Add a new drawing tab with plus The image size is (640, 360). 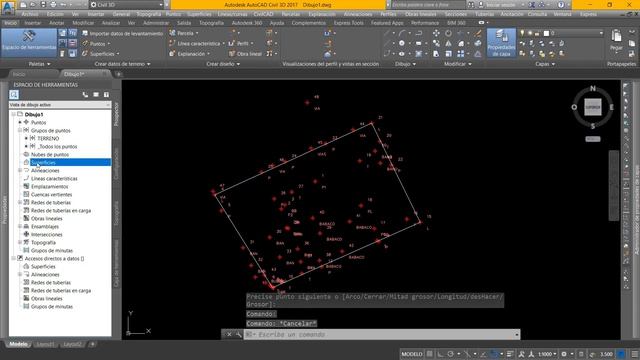[x=118, y=74]
